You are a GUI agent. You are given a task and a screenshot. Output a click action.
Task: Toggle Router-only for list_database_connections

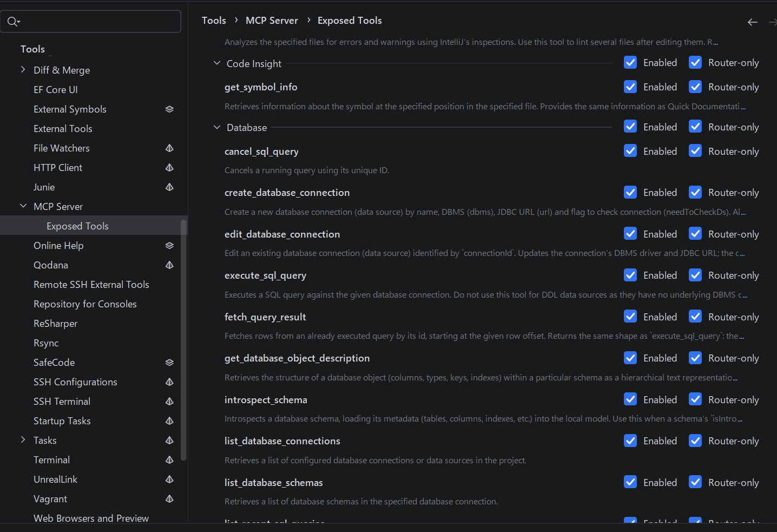pyautogui.click(x=695, y=441)
